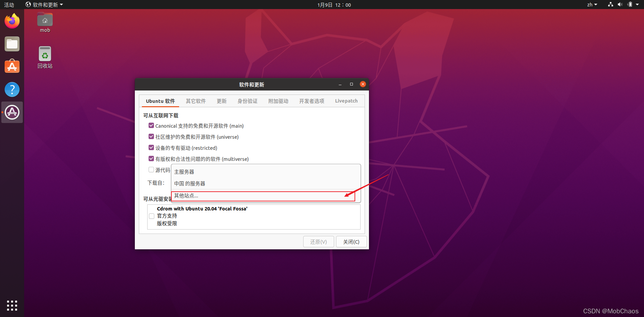Click the battery icon in top bar
This screenshot has height=317, width=644.
coord(630,5)
